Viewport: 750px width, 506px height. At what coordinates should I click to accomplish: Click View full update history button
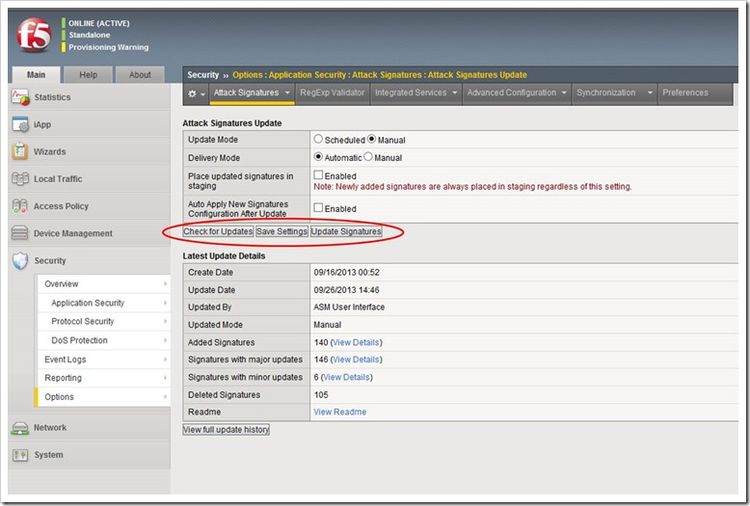226,430
